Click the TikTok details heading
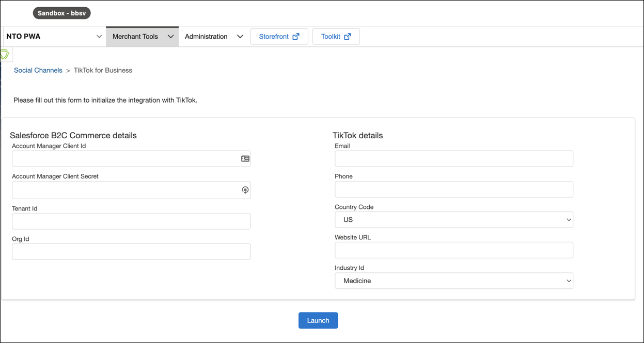 tap(358, 136)
